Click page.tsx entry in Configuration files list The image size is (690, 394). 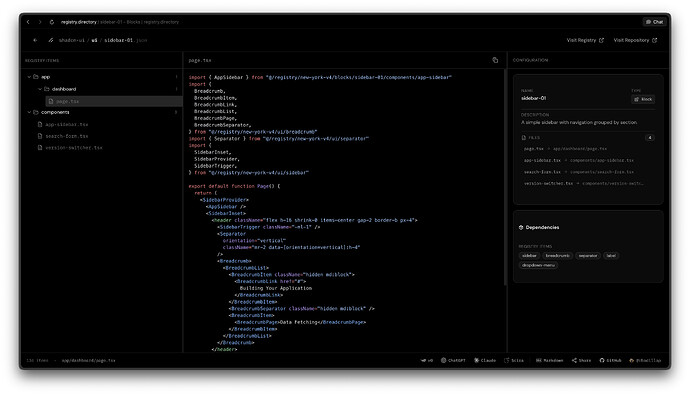[565, 149]
